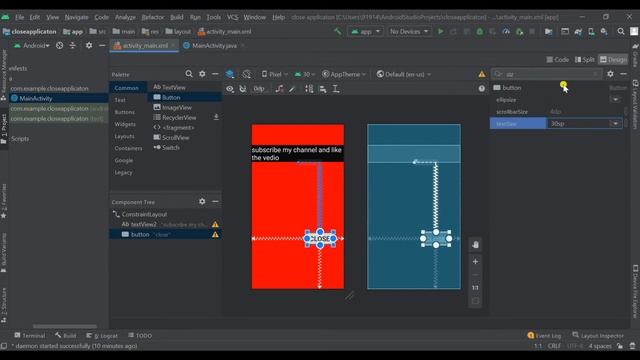Open the API 30 version dropdown
Image resolution: width=640 pixels, height=360 pixels.
(304, 74)
